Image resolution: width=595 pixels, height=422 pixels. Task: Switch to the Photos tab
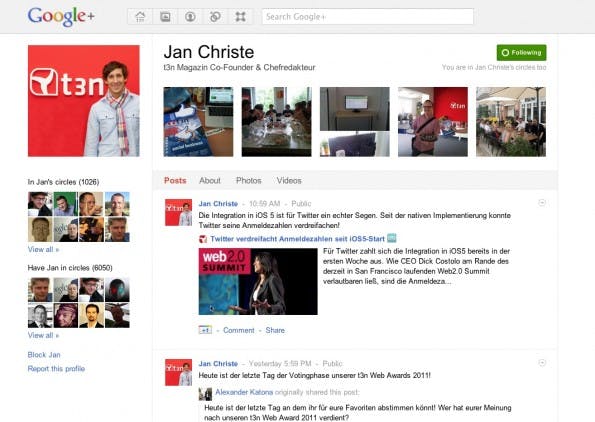click(x=249, y=181)
